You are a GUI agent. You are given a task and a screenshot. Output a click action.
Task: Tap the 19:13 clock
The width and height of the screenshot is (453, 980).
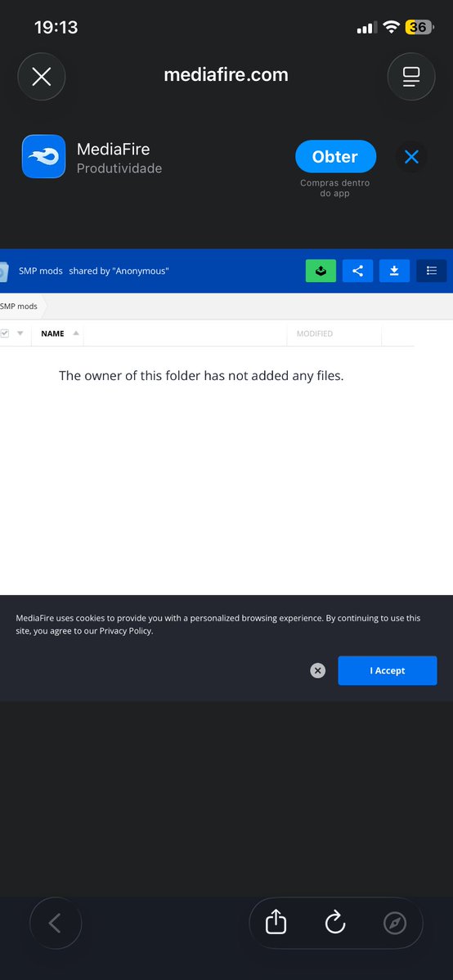point(56,27)
